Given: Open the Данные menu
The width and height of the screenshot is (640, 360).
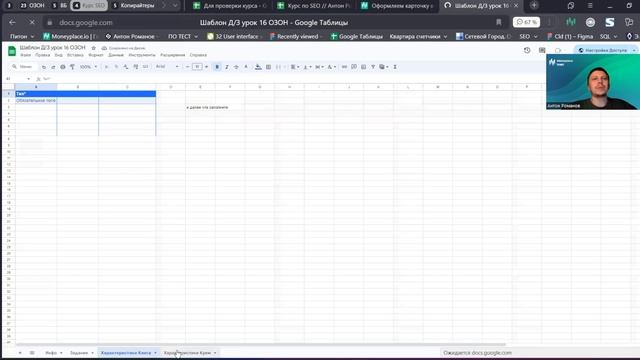Looking at the screenshot, I should tap(116, 55).
